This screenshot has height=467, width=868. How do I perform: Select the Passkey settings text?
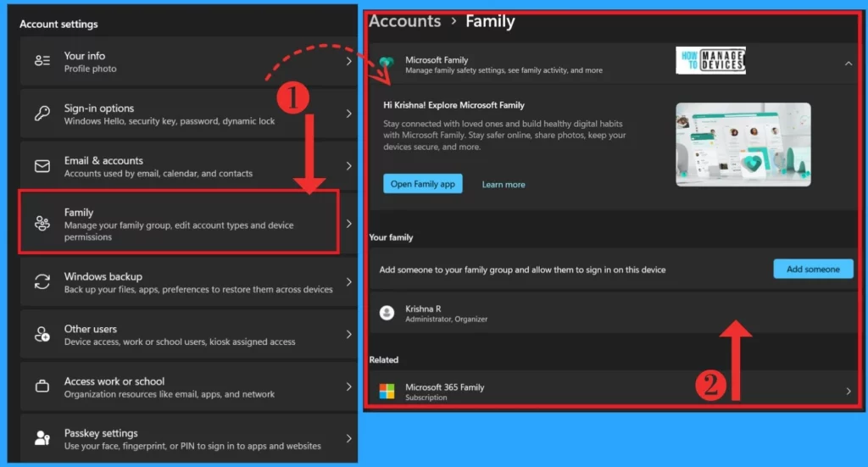click(101, 433)
